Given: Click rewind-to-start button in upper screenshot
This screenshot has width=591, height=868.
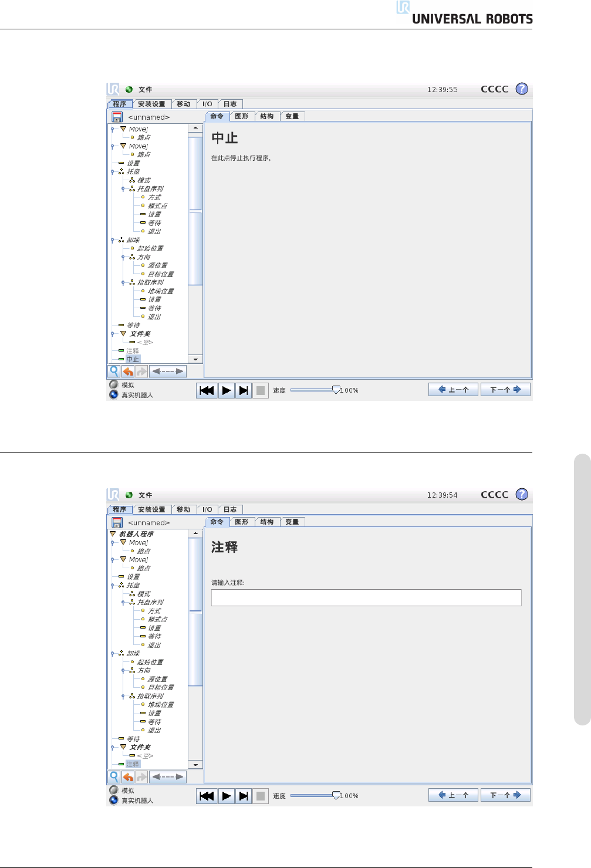Looking at the screenshot, I should click(x=207, y=390).
